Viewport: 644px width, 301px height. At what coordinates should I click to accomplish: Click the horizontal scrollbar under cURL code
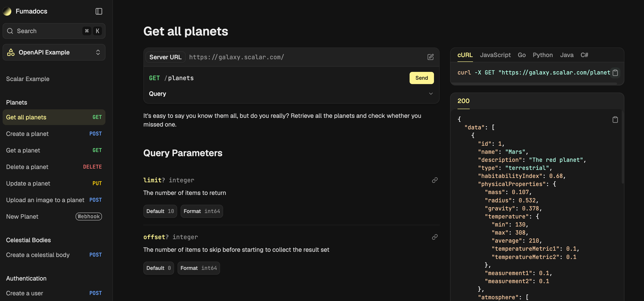[x=534, y=84]
